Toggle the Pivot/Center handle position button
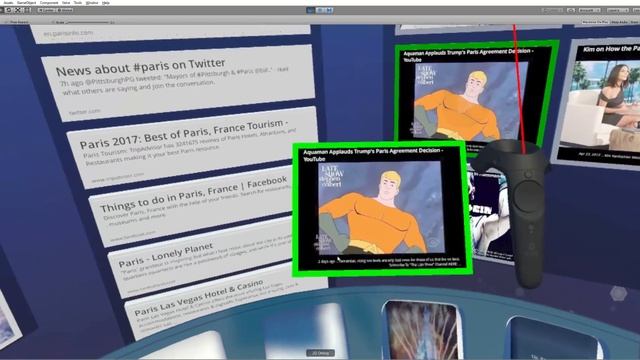Viewport: 640px width, 360px height. (47, 10)
